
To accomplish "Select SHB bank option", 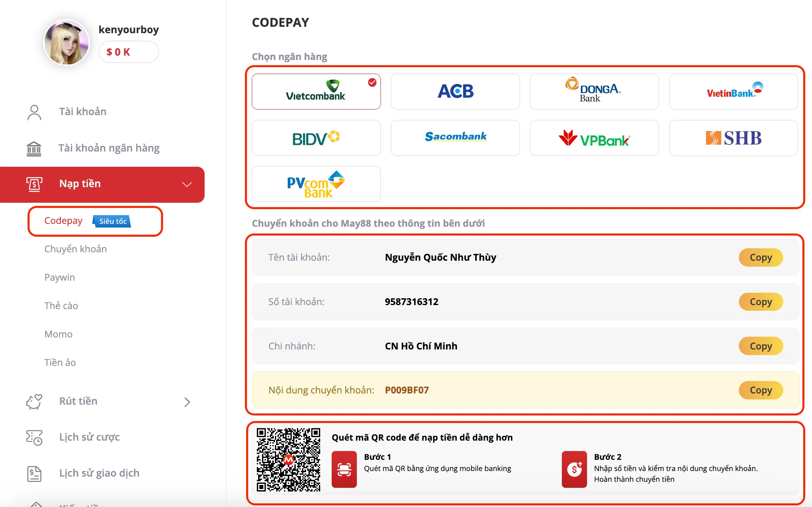I will [733, 138].
